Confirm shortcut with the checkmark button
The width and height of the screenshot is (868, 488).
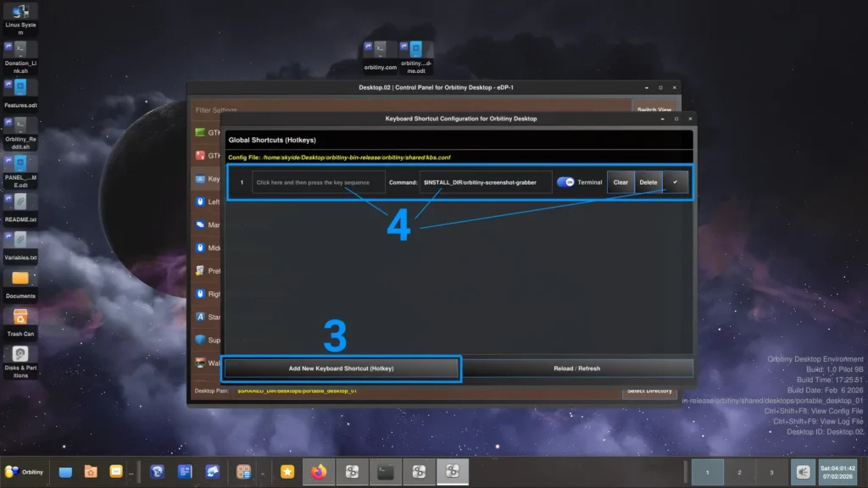pyautogui.click(x=676, y=182)
